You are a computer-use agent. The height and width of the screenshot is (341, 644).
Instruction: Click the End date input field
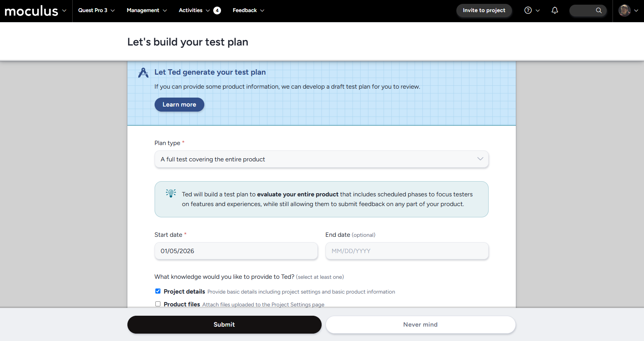coord(407,251)
